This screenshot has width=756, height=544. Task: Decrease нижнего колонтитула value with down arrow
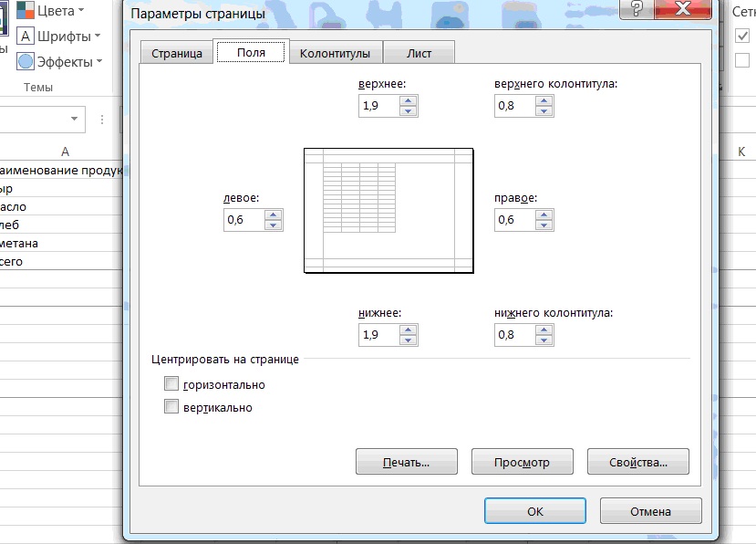click(x=544, y=340)
